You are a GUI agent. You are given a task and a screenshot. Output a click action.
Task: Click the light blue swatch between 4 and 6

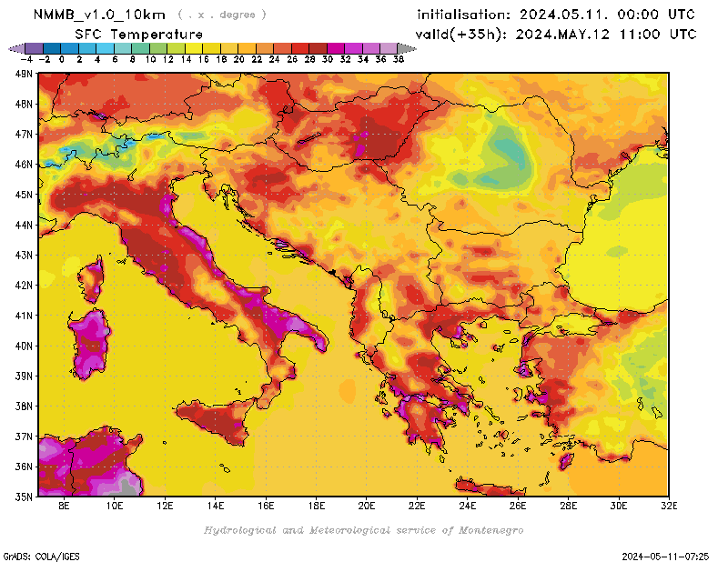tap(105, 48)
